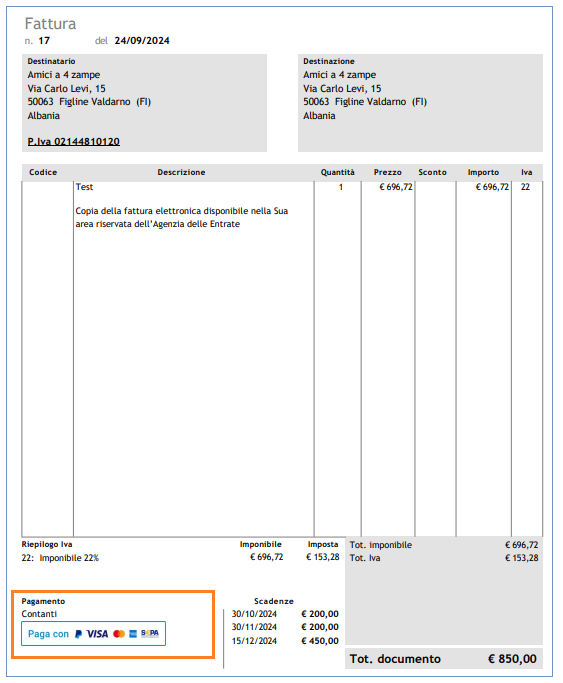Click the VISA logo in payment button
Viewport: 563px width, 683px height.
tap(97, 634)
